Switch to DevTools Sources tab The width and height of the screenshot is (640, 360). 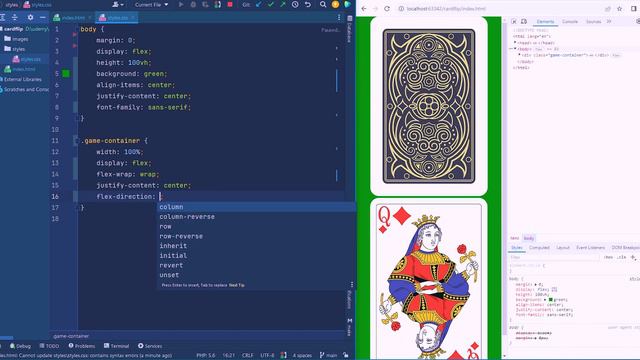point(593,21)
